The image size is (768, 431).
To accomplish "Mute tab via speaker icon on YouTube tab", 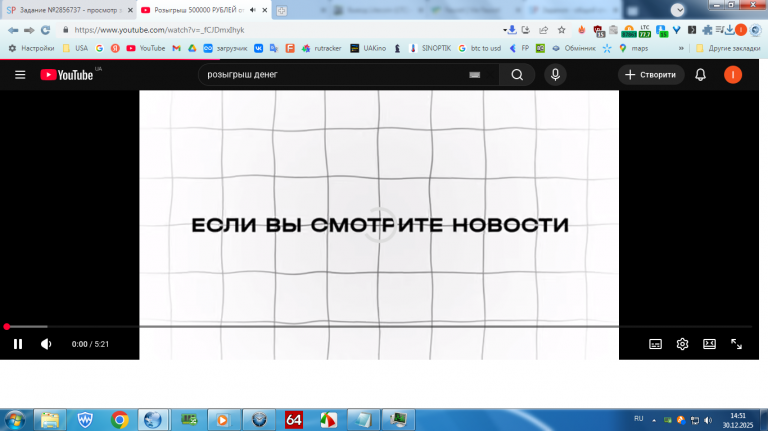I will click(x=253, y=10).
